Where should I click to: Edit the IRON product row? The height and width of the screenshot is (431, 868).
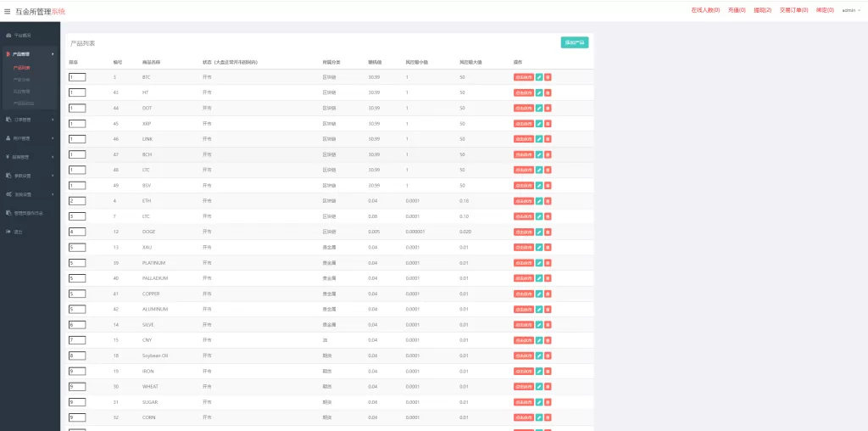(539, 371)
